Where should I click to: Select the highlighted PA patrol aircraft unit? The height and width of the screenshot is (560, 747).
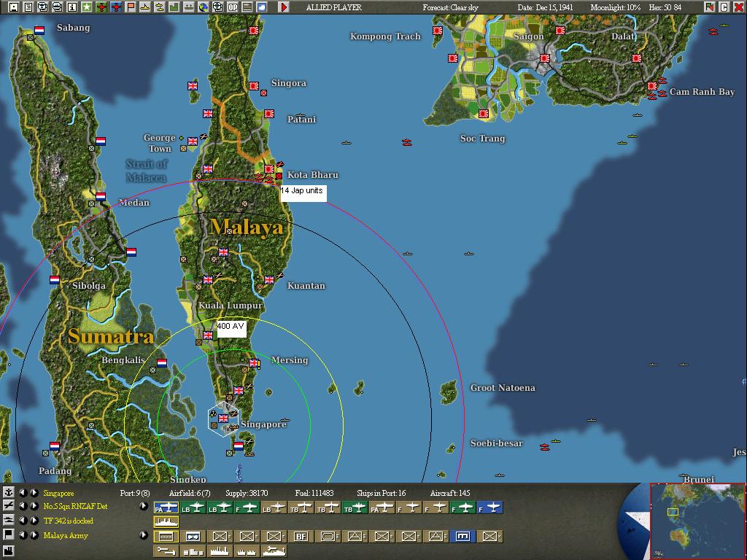click(166, 508)
